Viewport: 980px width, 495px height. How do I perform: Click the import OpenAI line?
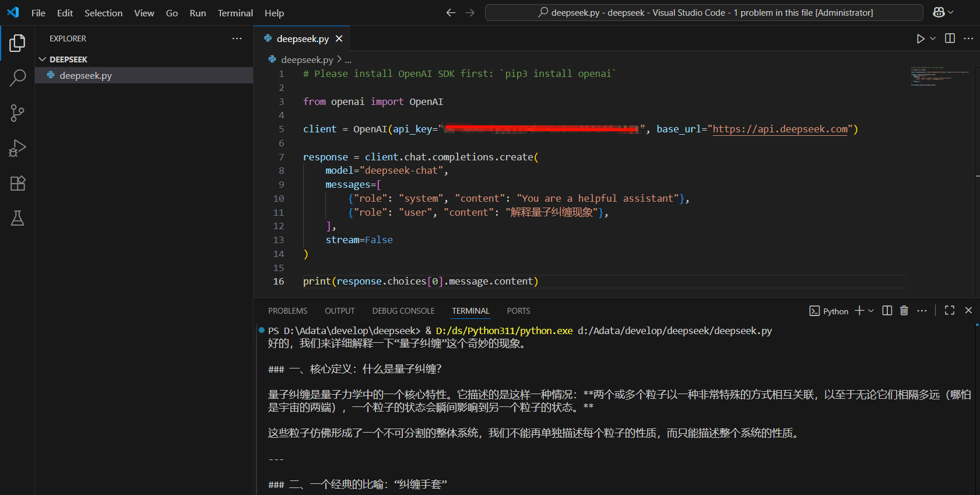click(x=373, y=101)
